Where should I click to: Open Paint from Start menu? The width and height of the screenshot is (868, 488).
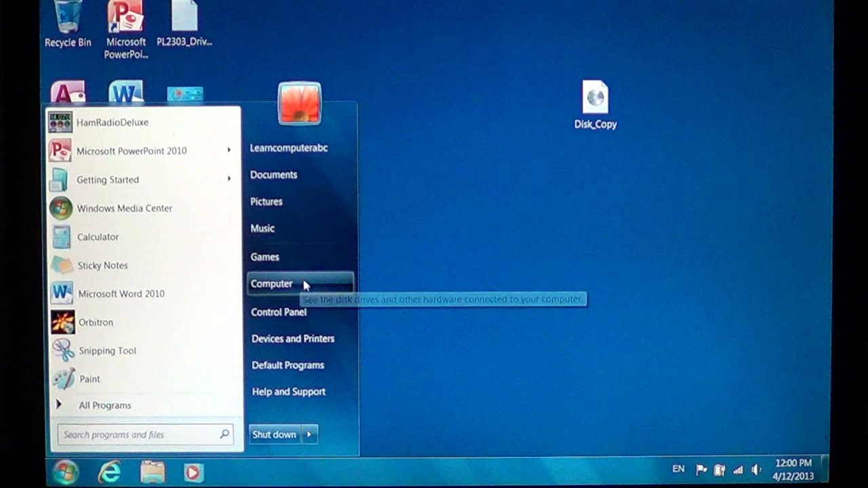(x=144, y=379)
